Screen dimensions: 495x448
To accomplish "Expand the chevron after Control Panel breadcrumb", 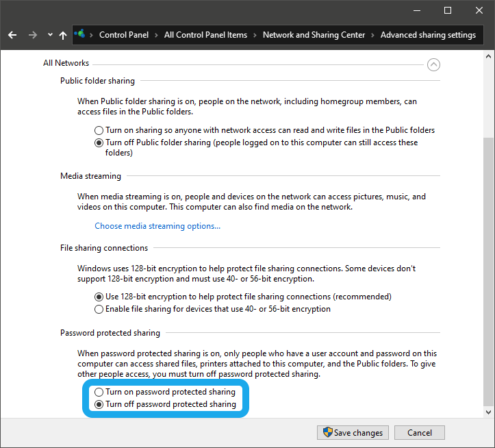I will (156, 35).
